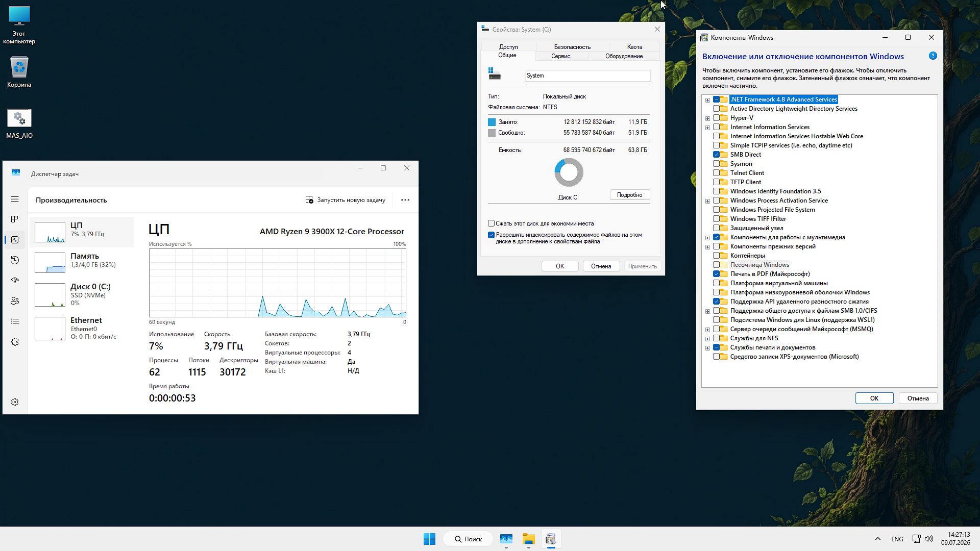Open Task Manager hamburger navigation menu
The image size is (980, 551).
tap(15, 199)
